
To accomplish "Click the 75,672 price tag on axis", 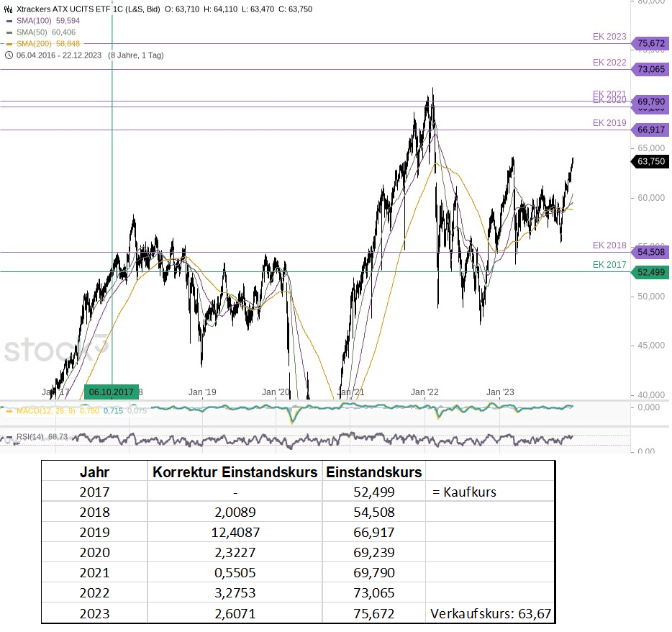I will pyautogui.click(x=650, y=43).
